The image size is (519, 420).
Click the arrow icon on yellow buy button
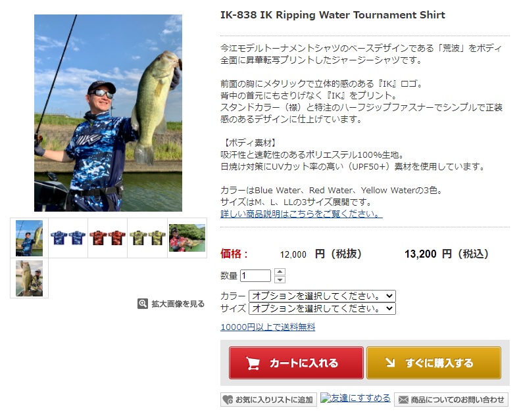coord(390,363)
